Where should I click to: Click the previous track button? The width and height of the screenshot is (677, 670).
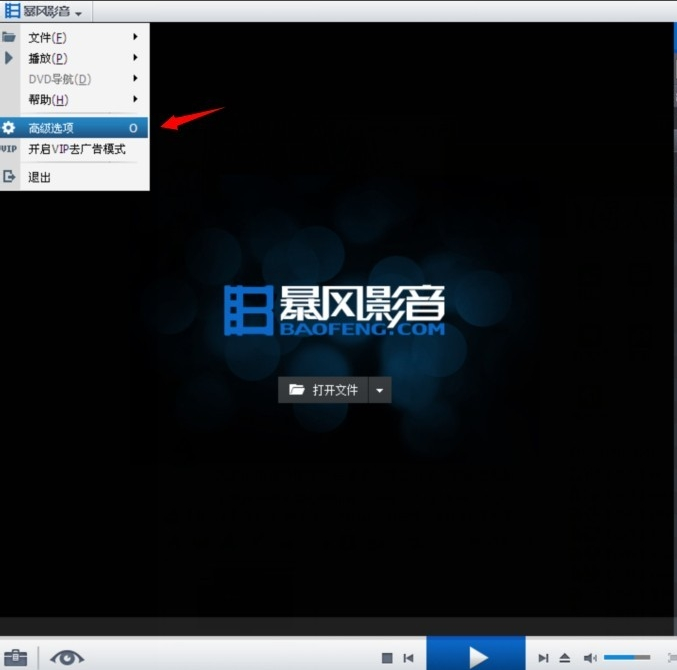408,658
